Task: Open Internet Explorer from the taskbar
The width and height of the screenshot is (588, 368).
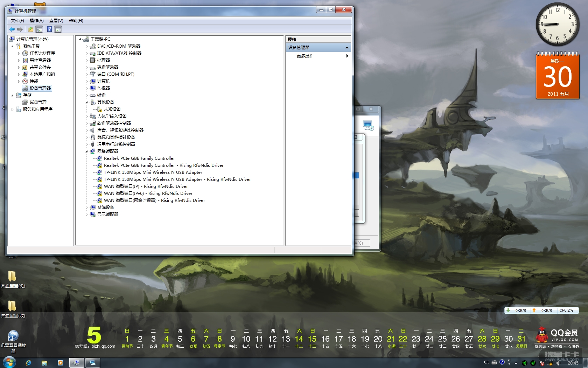Action: [x=28, y=363]
